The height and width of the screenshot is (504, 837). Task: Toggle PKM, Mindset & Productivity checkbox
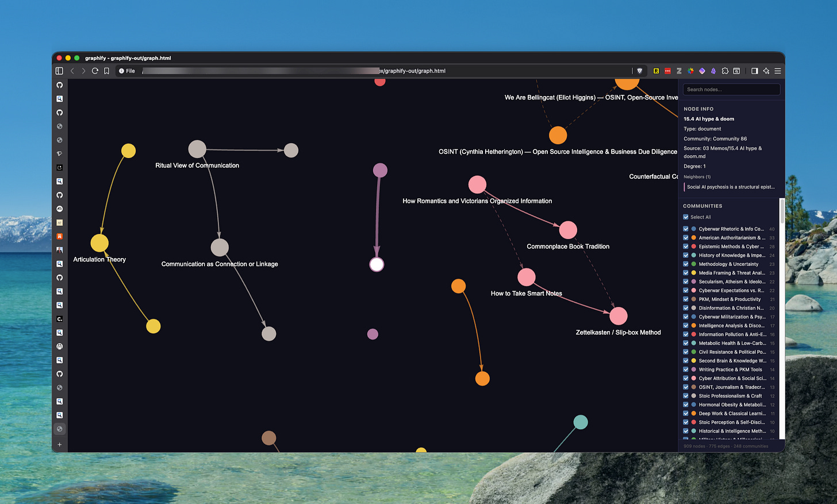tap(686, 299)
